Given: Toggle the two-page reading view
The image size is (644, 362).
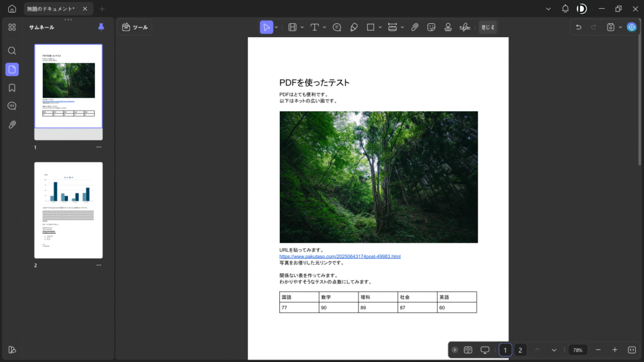Looking at the screenshot, I should pyautogui.click(x=468, y=350).
